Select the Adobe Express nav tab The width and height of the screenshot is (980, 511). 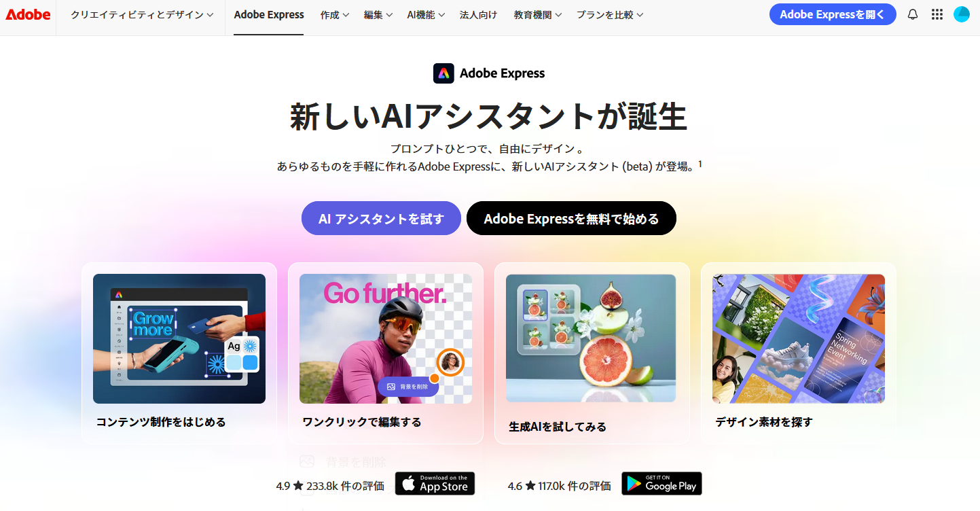pyautogui.click(x=269, y=15)
